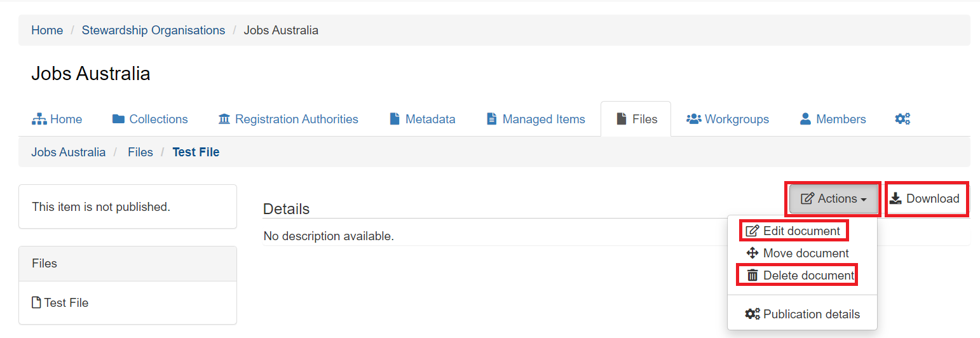Navigate to Files breadcrumb link
This screenshot has width=980, height=338.
click(140, 152)
